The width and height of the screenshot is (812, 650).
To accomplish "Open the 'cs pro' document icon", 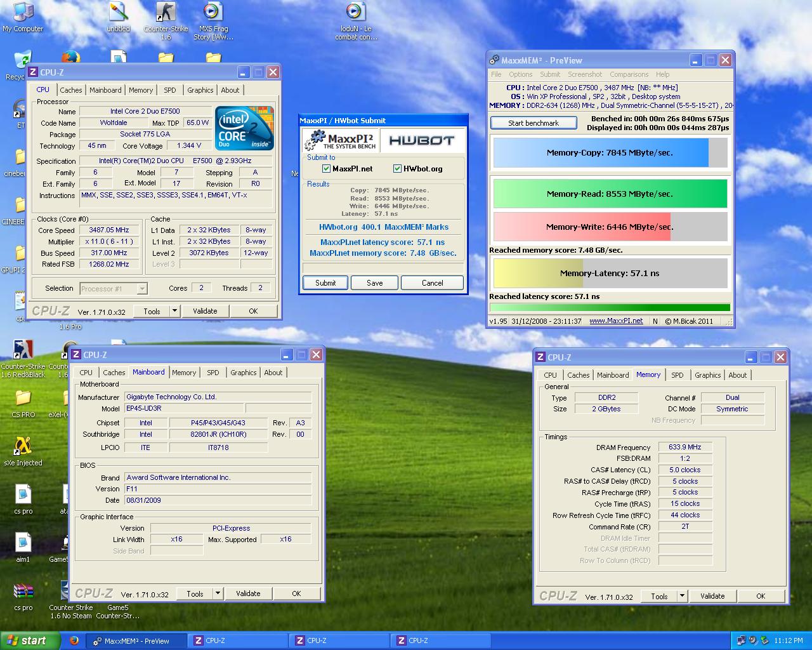I will coord(23,500).
